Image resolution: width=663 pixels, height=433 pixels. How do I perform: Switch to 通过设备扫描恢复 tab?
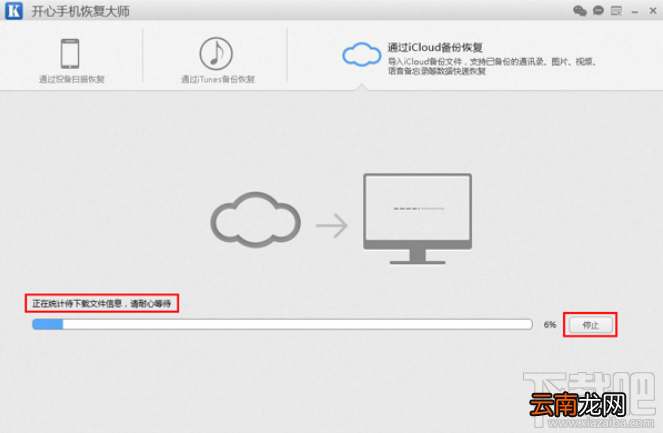[71, 79]
